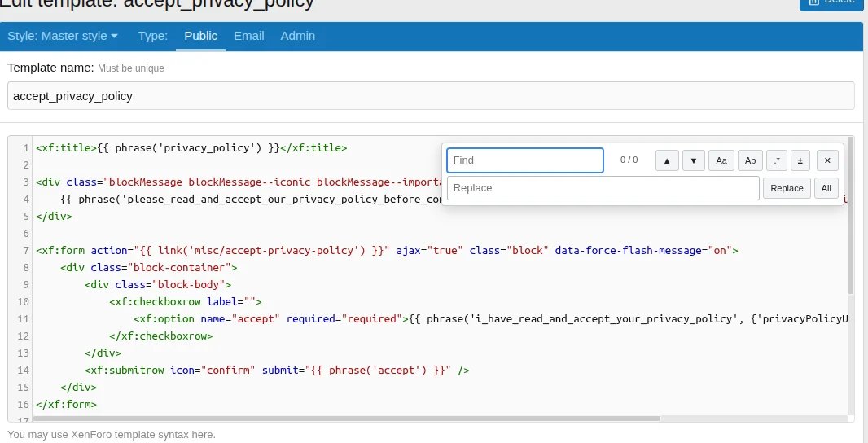Toggle regular expression search (.*)
Image resolution: width=868 pixels, height=443 pixels.
tap(777, 160)
